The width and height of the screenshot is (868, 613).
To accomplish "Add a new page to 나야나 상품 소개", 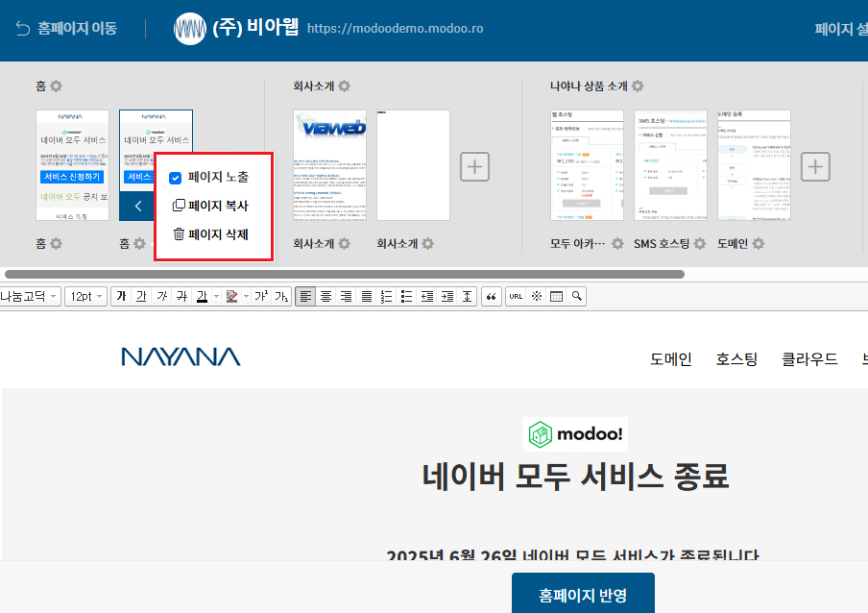I will pyautogui.click(x=815, y=166).
